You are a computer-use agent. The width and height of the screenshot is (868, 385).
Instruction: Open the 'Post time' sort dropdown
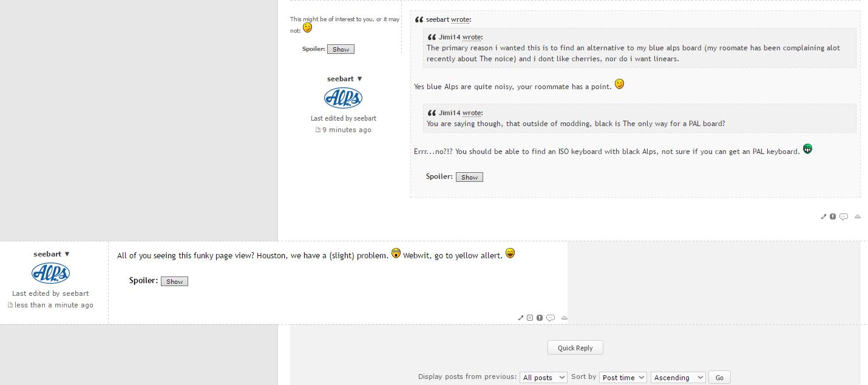pos(623,377)
